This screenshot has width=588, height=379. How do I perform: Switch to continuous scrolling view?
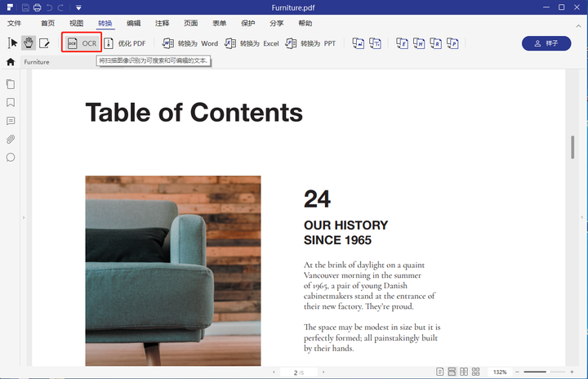point(452,372)
